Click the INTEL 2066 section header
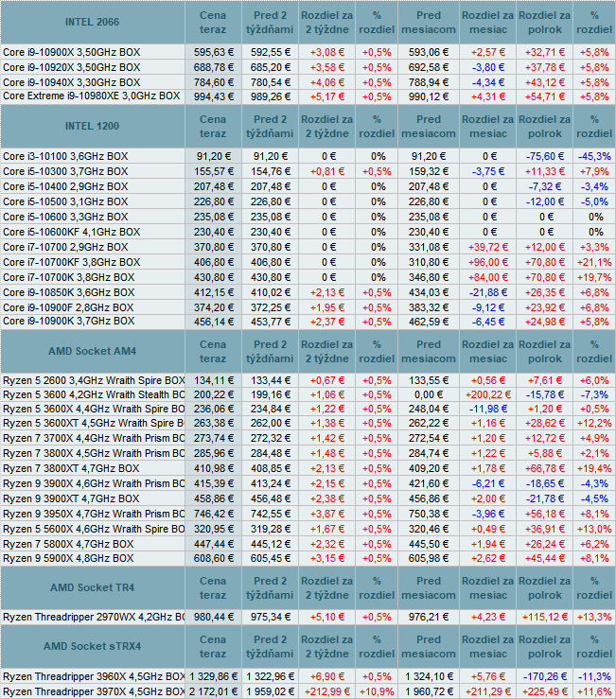The width and height of the screenshot is (616, 699). [93, 23]
